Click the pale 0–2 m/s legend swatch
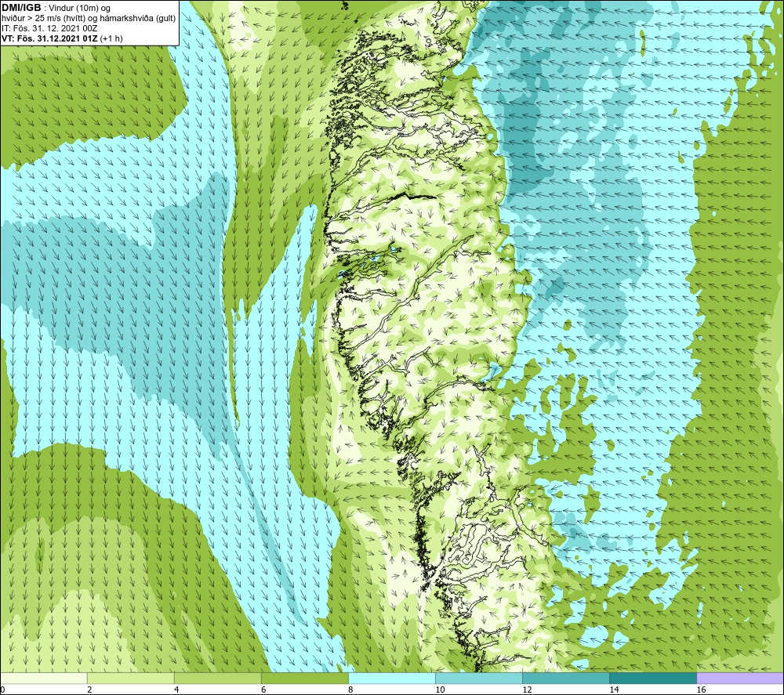 (x=44, y=678)
